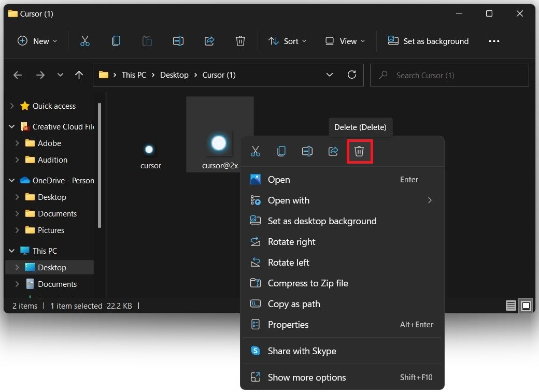
Task: Click the Delete icon on the toolbar
Action: click(240, 41)
